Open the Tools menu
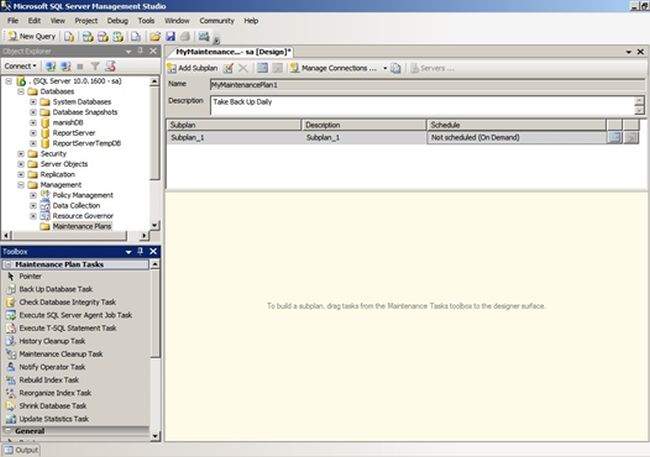The image size is (650, 457). (146, 21)
